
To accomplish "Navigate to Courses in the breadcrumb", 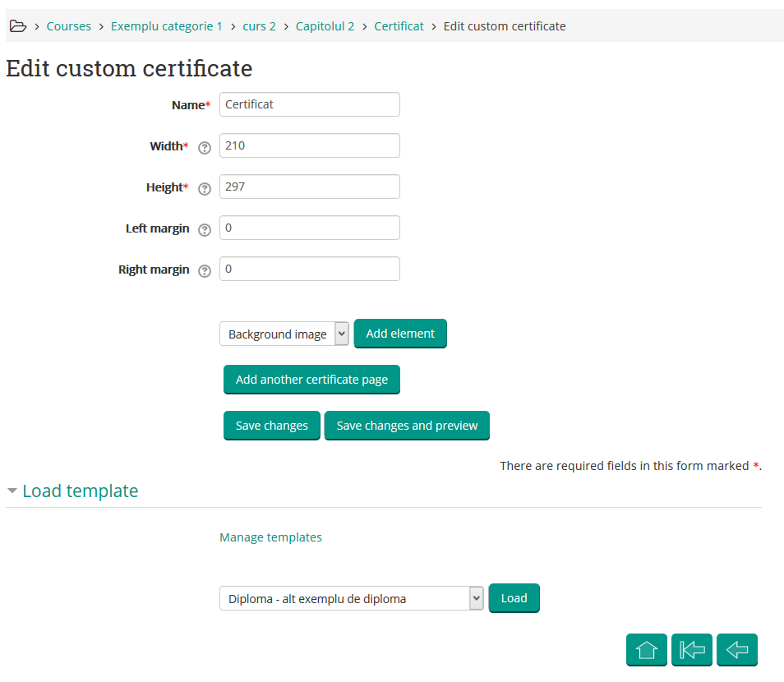I will click(68, 25).
